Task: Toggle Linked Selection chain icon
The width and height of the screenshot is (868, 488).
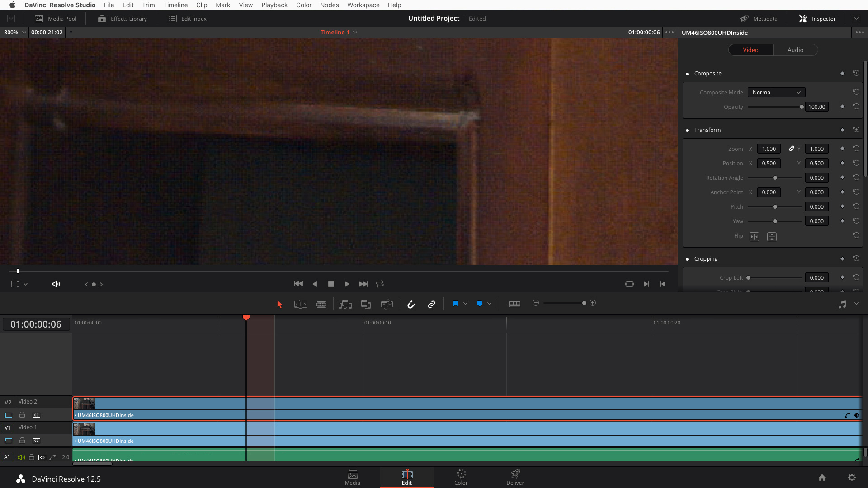Action: 431,304
